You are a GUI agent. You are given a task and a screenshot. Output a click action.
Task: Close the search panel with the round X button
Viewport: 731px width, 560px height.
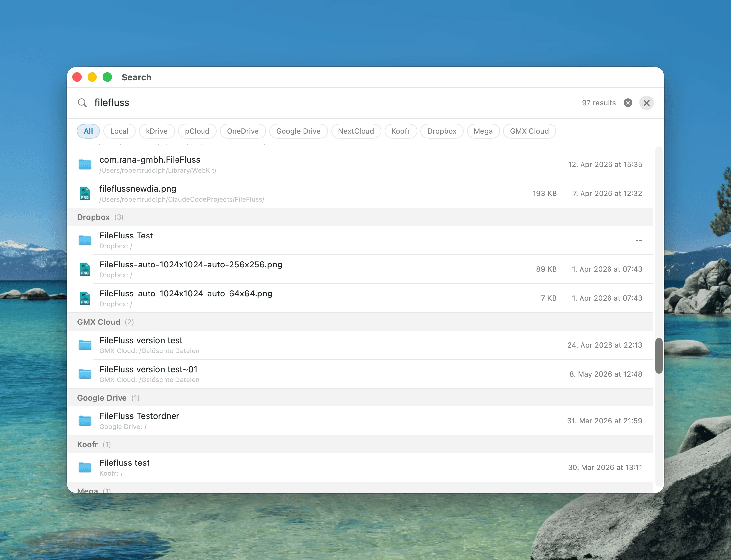(x=646, y=103)
